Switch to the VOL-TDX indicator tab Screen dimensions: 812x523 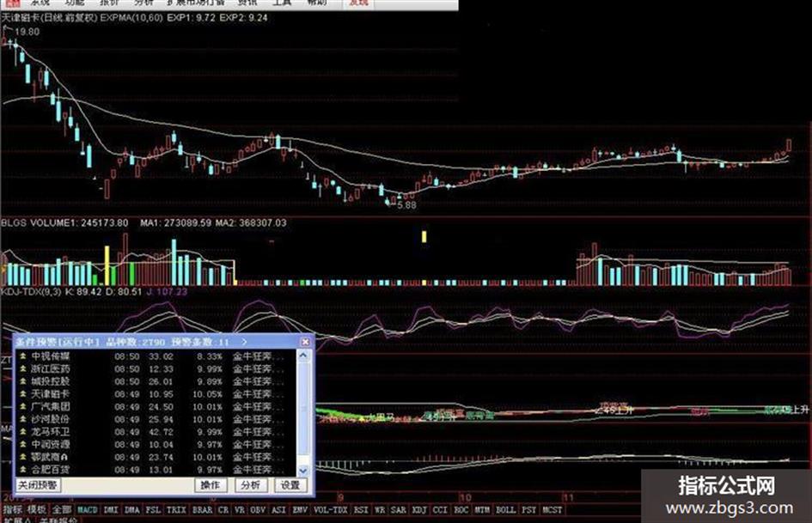click(331, 510)
